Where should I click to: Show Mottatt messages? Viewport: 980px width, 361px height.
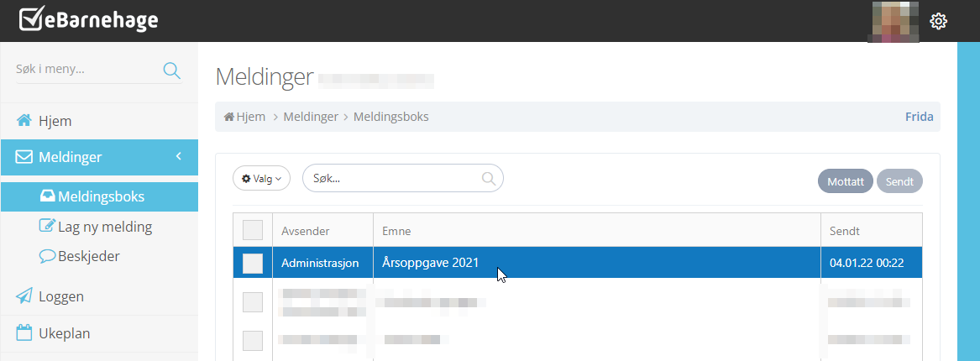click(x=846, y=181)
